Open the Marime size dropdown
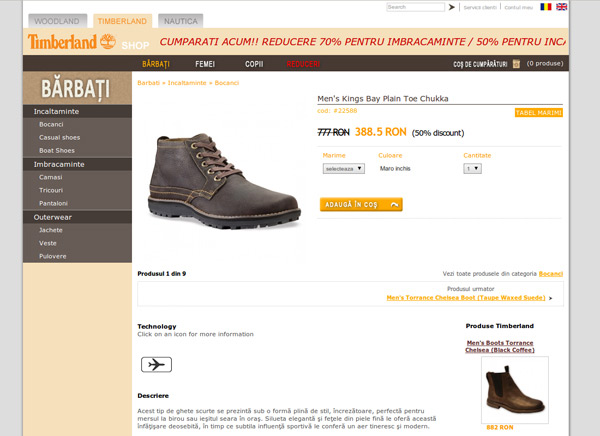This screenshot has width=600, height=436. (x=343, y=168)
